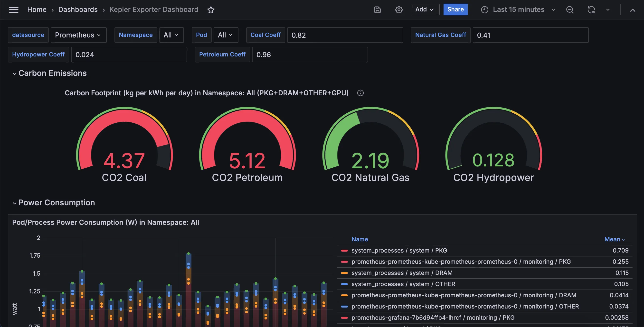
Task: Click the save dashboard icon
Action: (377, 10)
